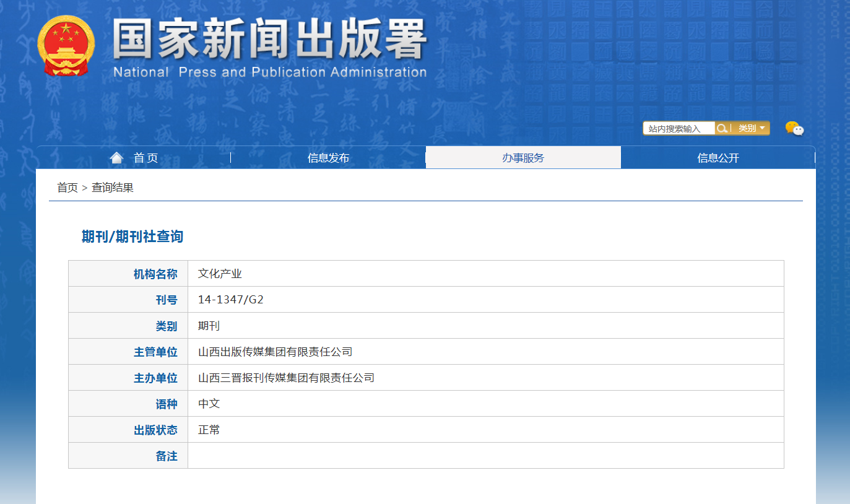The image size is (850, 504).
Task: Click the national emblem logo
Action: pos(66,45)
